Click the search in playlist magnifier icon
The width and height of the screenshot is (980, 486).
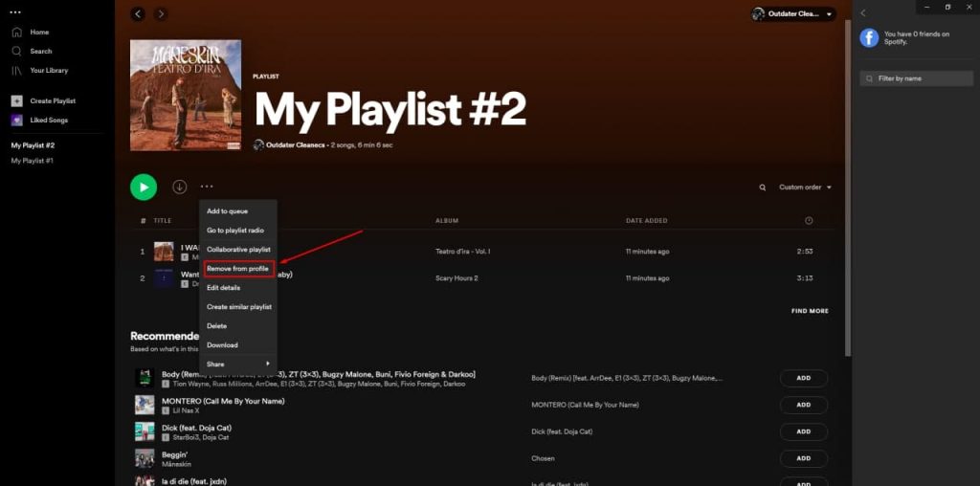click(763, 188)
